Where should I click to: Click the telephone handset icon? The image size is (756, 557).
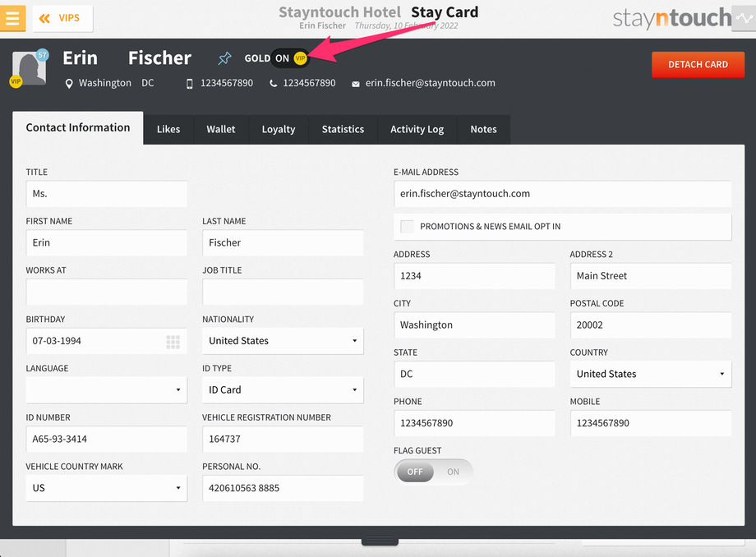point(273,83)
